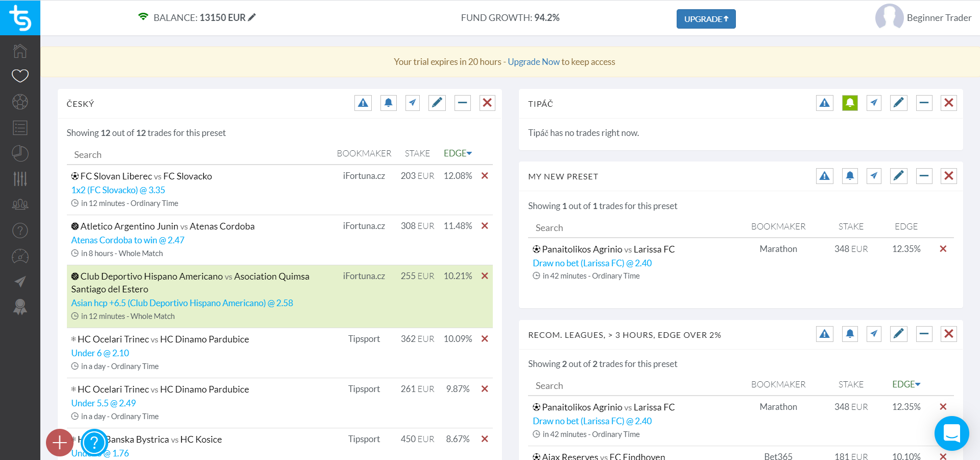Click the STAKE column header in Český
The height and width of the screenshot is (460, 980).
click(x=417, y=153)
